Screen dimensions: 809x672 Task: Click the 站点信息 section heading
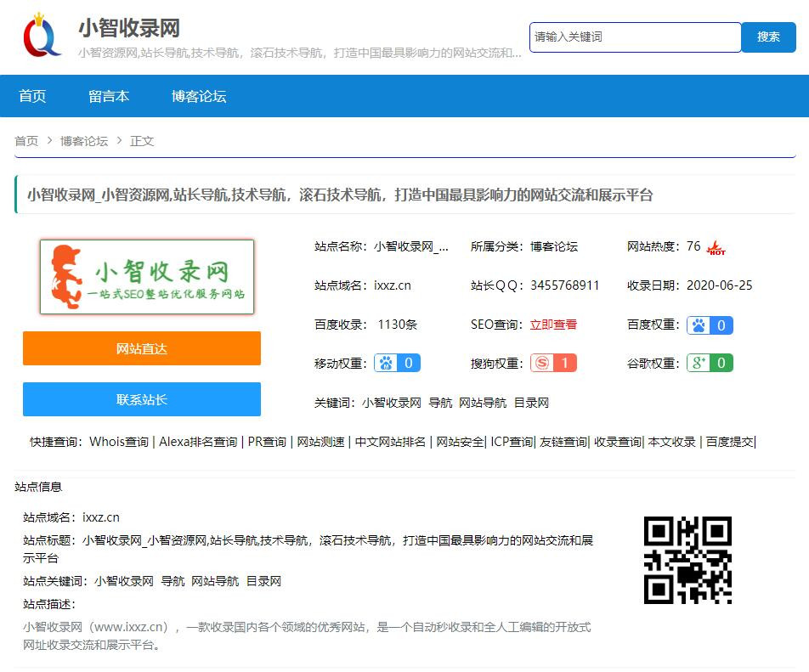point(38,487)
